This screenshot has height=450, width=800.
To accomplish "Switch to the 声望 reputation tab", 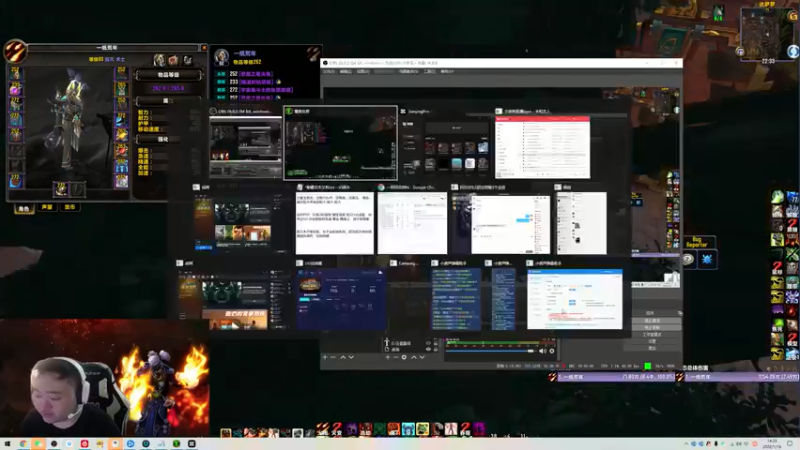I will (47, 207).
